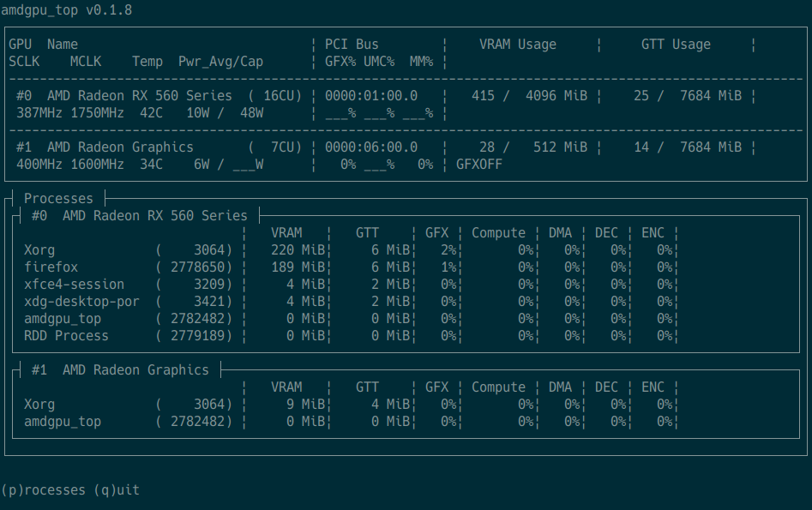812x510 pixels.
Task: Click the GTT Usage column header
Action: [x=676, y=45]
